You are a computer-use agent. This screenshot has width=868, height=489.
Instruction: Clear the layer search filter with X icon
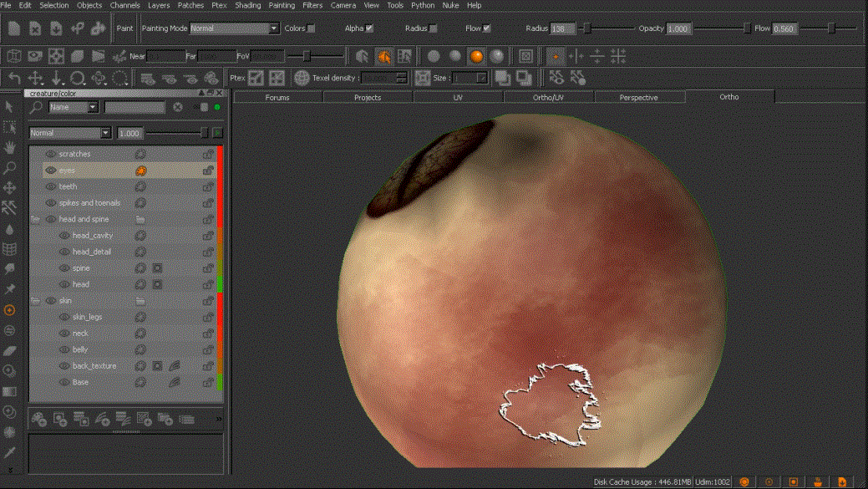[x=178, y=107]
